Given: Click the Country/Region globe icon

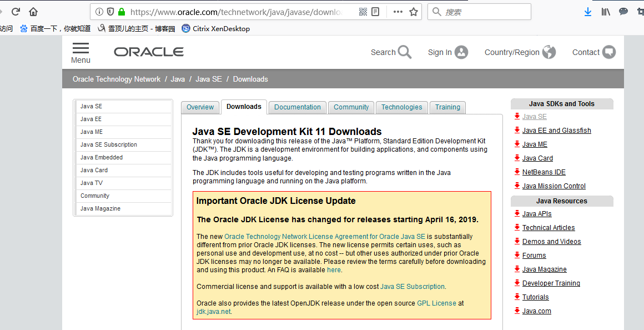Looking at the screenshot, I should click(549, 52).
